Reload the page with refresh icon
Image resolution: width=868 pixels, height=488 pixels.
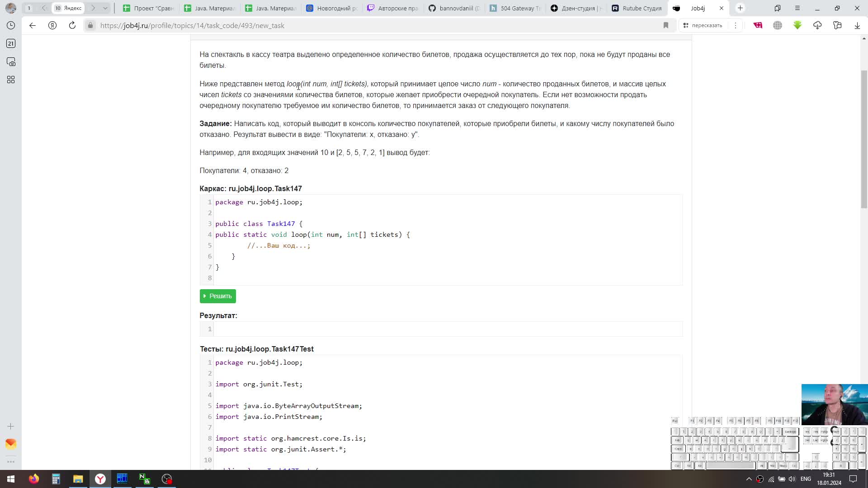point(72,25)
